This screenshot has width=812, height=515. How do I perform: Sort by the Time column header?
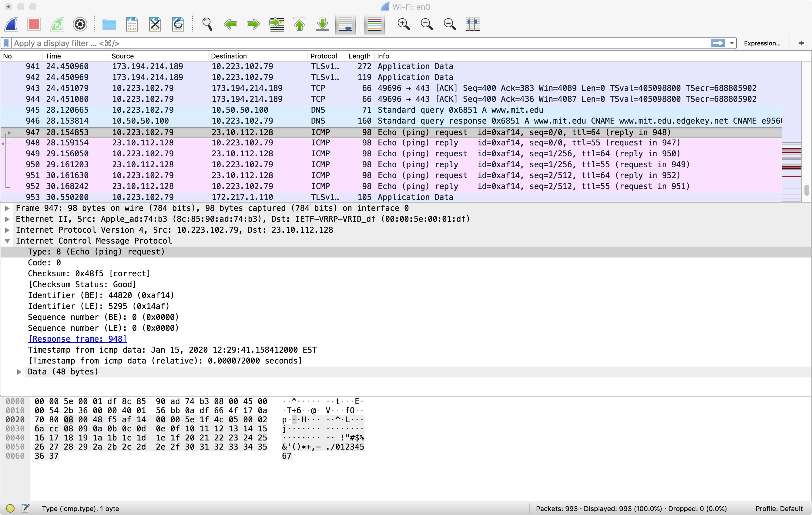75,56
